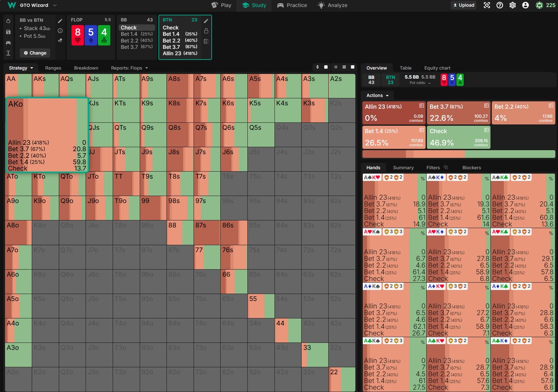Click the save floppy disk icon
Screen dimensions: 558x392
[x=8, y=32]
